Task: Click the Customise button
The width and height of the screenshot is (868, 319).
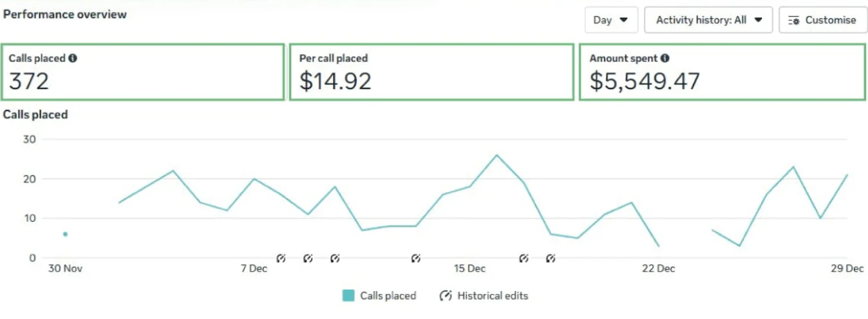Action: tap(823, 20)
